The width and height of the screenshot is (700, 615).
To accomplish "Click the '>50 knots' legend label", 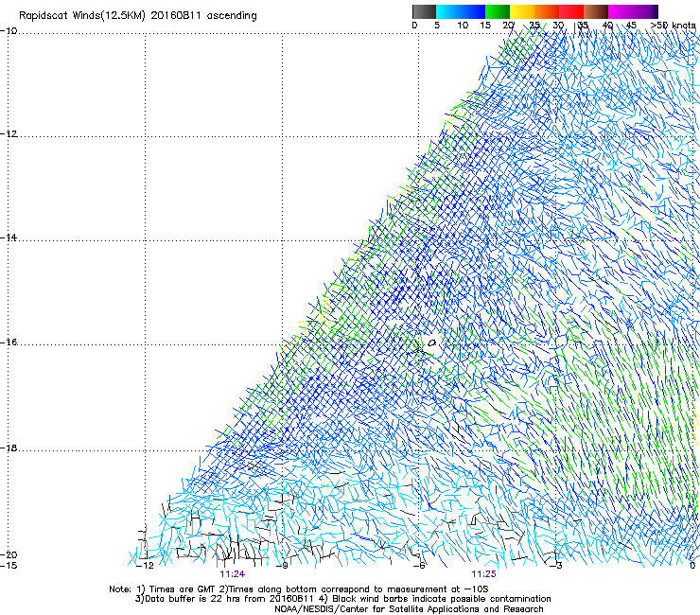I will click(x=673, y=25).
